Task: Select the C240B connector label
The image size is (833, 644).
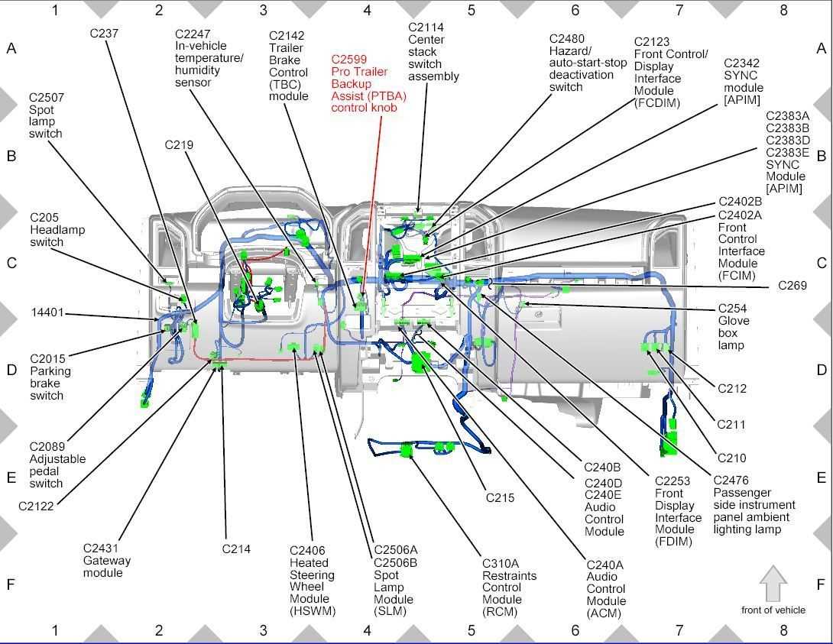Action: pos(602,468)
